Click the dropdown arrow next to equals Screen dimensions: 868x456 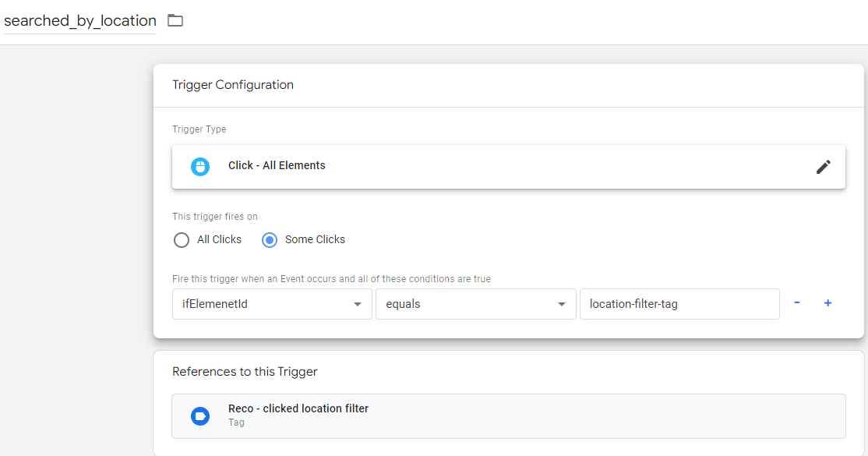click(562, 304)
